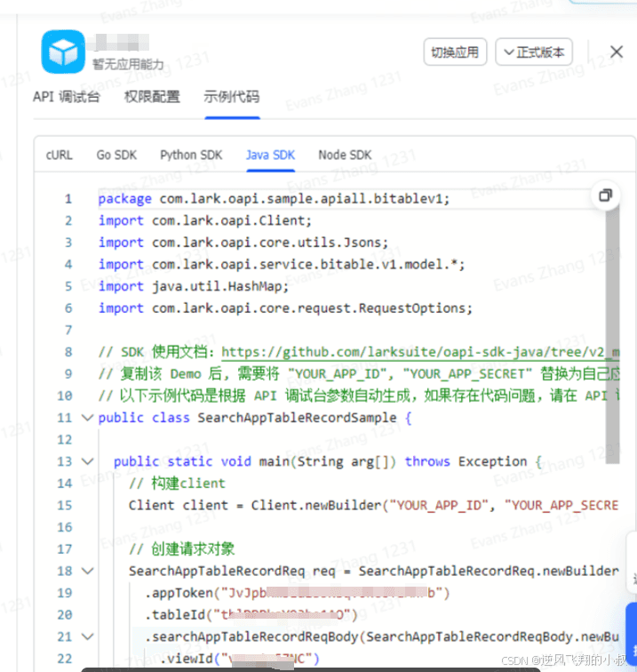Click the '// 构建client' comment
This screenshot has width=637, height=672.
pos(177,484)
